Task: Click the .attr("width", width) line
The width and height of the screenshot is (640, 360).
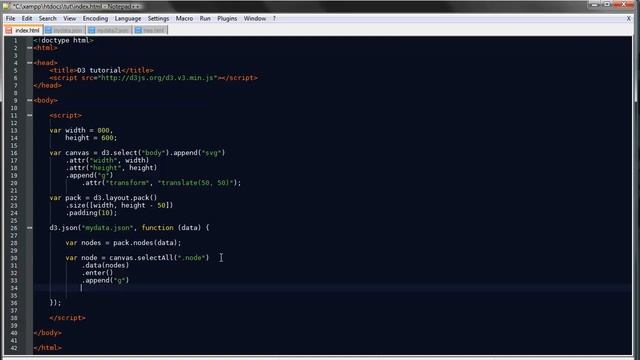Action: tap(107, 160)
